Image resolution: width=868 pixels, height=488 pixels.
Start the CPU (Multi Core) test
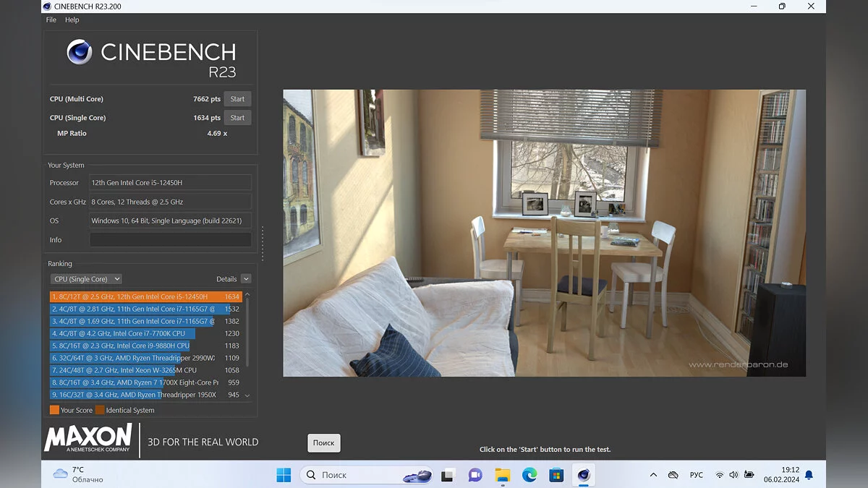237,99
